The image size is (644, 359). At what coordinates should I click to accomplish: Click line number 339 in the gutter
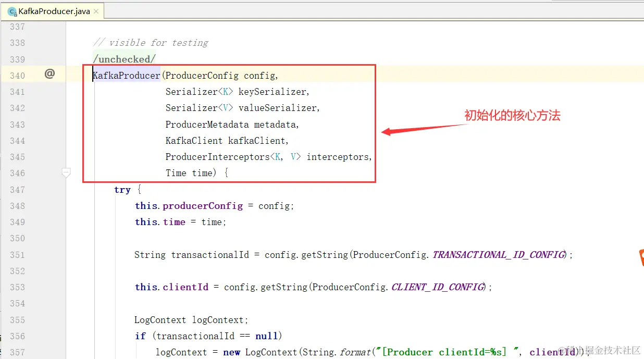click(17, 59)
